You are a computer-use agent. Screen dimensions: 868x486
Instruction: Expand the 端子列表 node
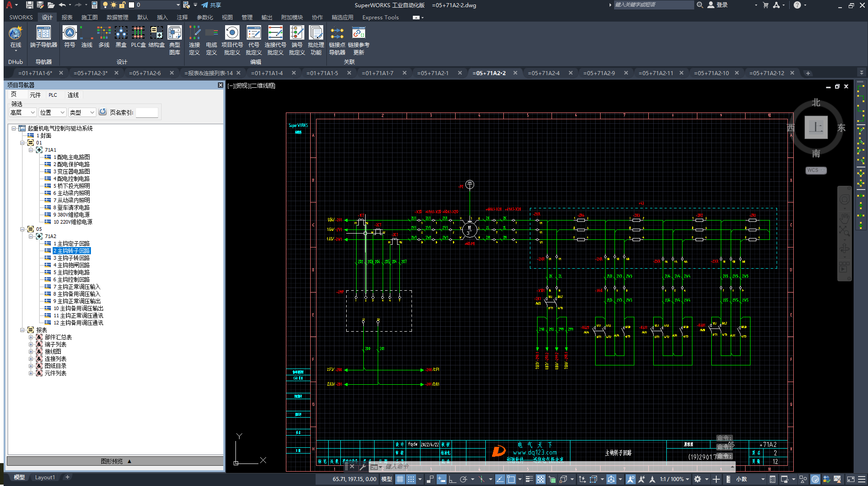31,344
